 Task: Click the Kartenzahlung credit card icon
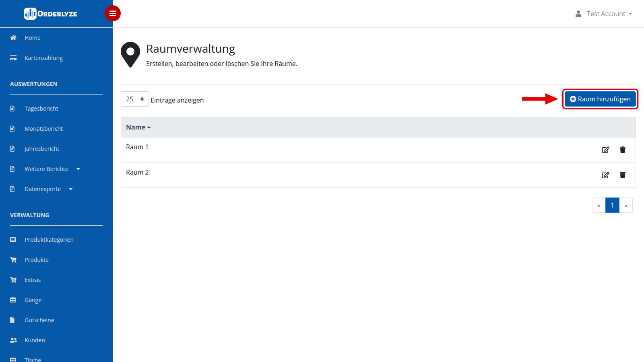point(13,58)
